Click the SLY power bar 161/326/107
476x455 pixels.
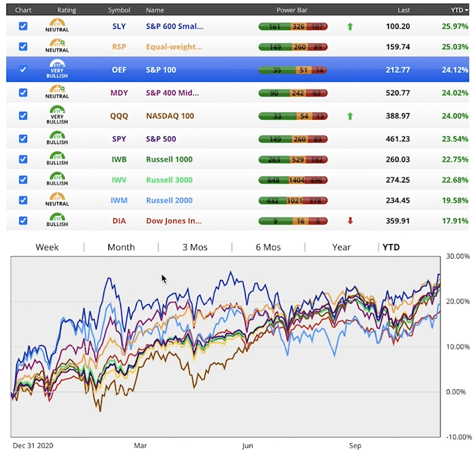tap(293, 27)
